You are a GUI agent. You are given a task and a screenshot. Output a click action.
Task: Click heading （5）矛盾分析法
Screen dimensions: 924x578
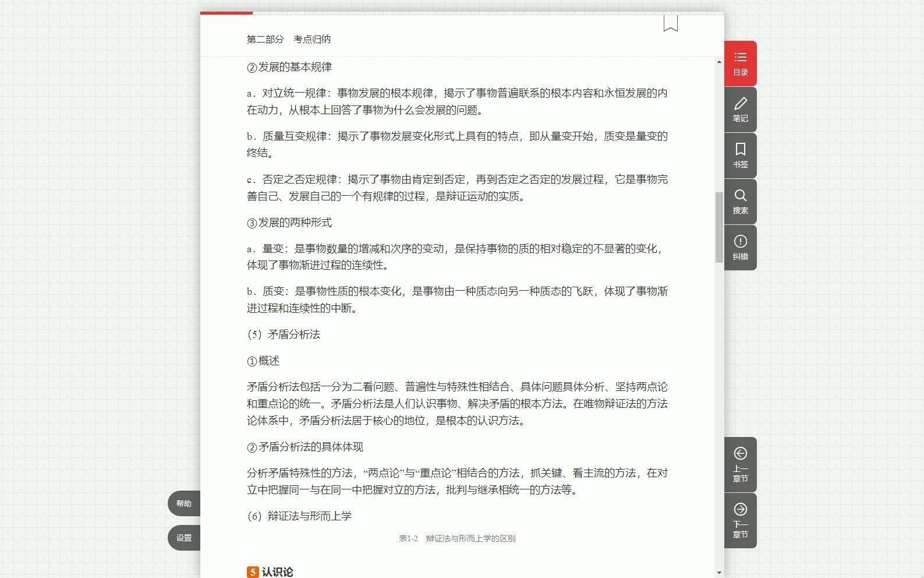(x=284, y=334)
